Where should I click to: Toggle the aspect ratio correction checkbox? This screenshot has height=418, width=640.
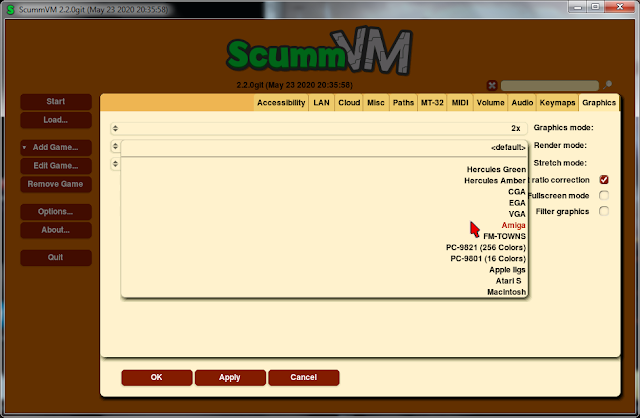tap(604, 180)
